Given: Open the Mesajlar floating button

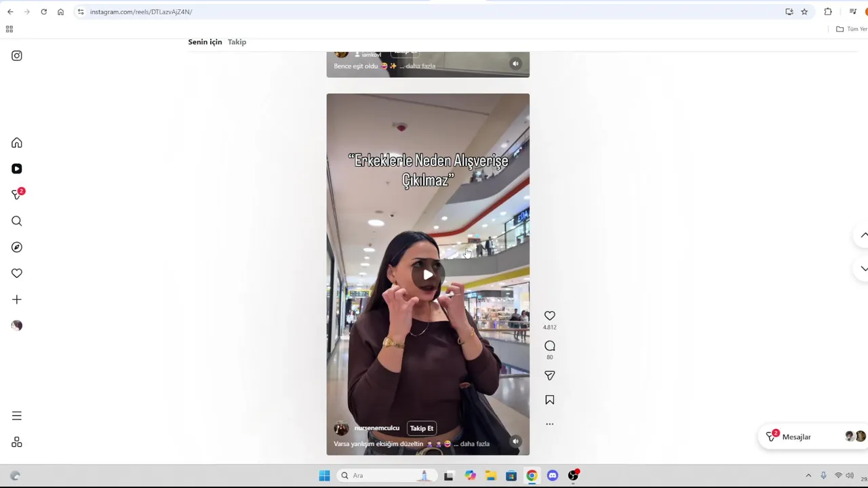Looking at the screenshot, I should point(813,437).
